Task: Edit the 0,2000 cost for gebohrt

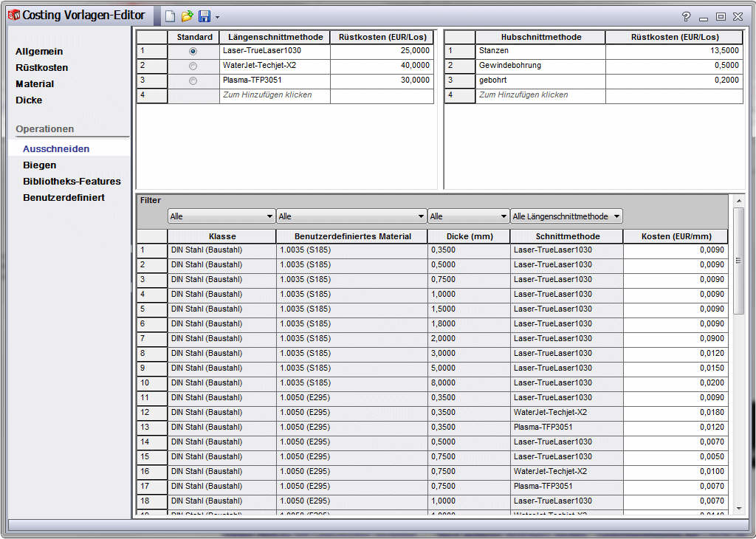Action: point(674,80)
